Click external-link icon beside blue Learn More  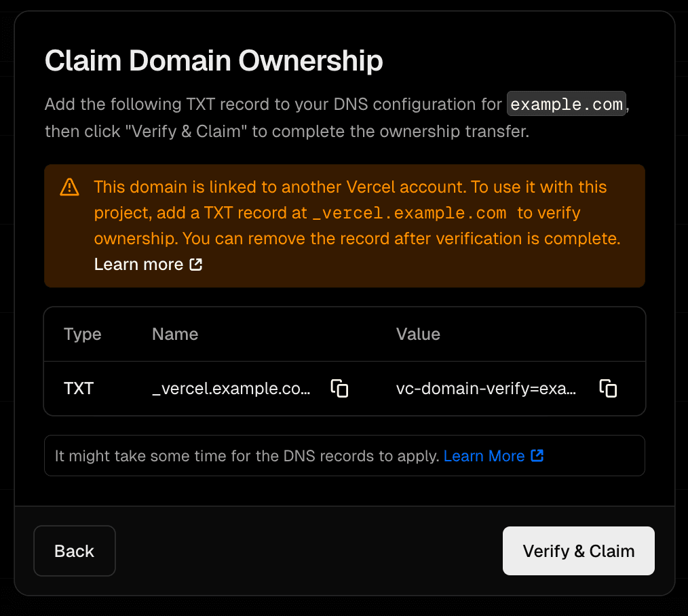(537, 456)
